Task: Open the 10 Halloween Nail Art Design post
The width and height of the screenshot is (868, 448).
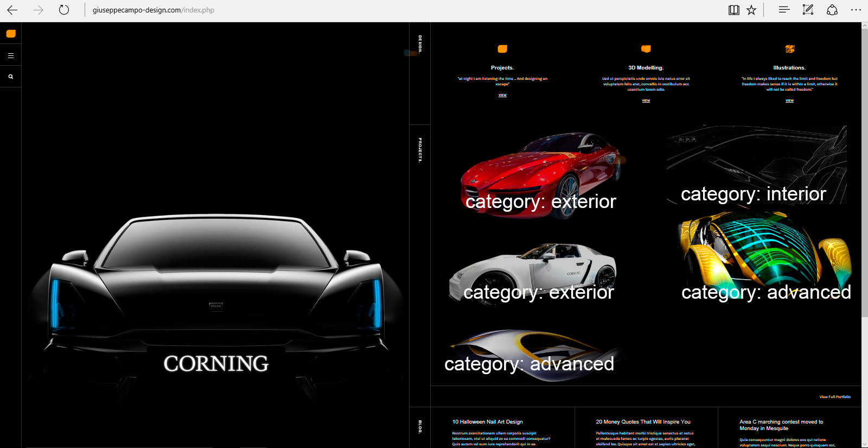Action: pyautogui.click(x=488, y=422)
